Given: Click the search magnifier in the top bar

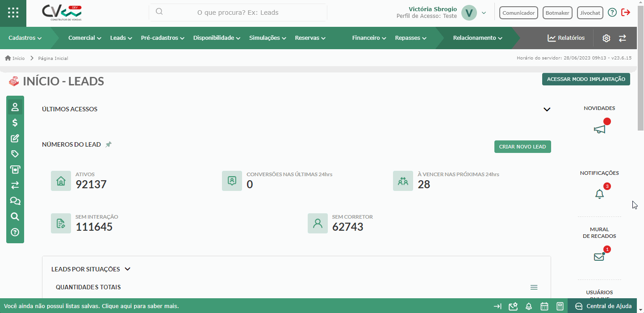Looking at the screenshot, I should (x=159, y=12).
